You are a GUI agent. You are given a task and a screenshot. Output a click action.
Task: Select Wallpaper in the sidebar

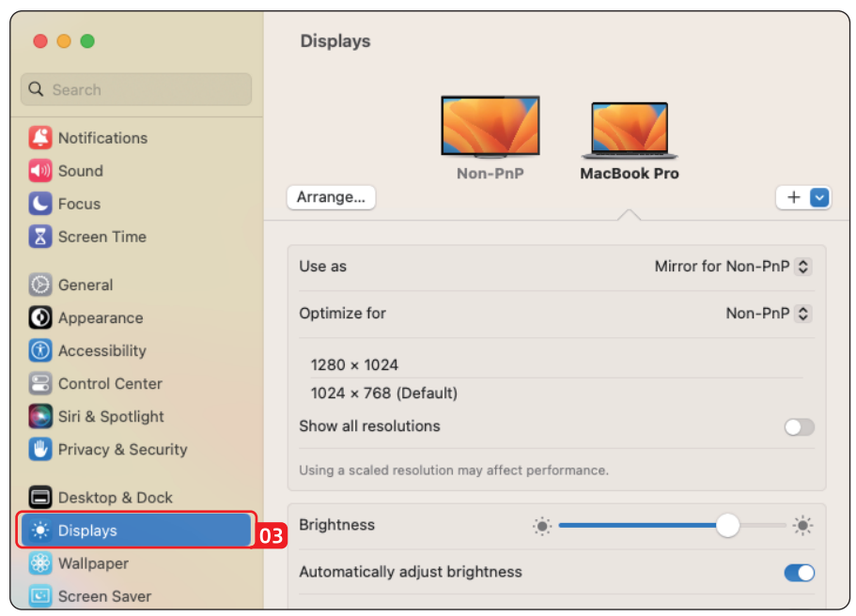[92, 563]
